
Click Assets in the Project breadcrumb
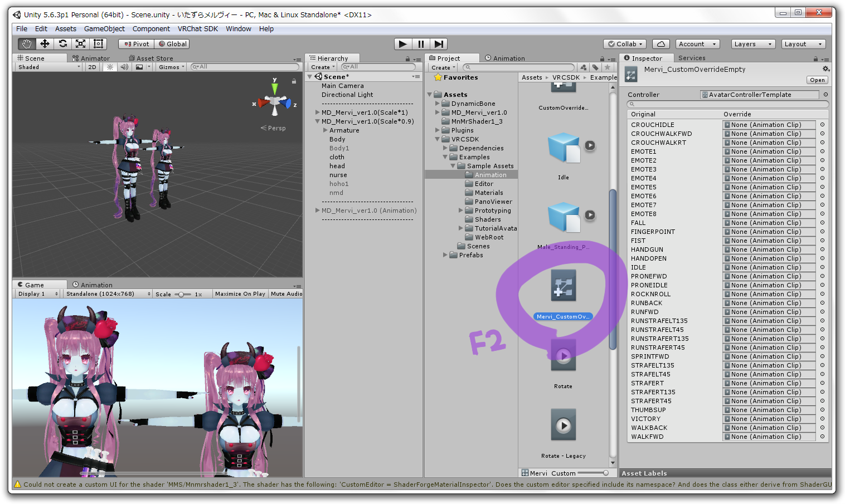coord(532,77)
